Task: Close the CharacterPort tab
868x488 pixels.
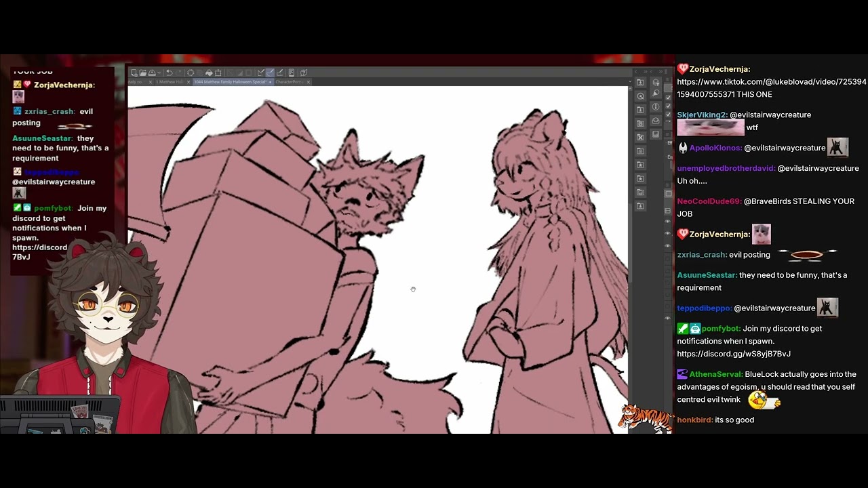Action: pos(309,82)
